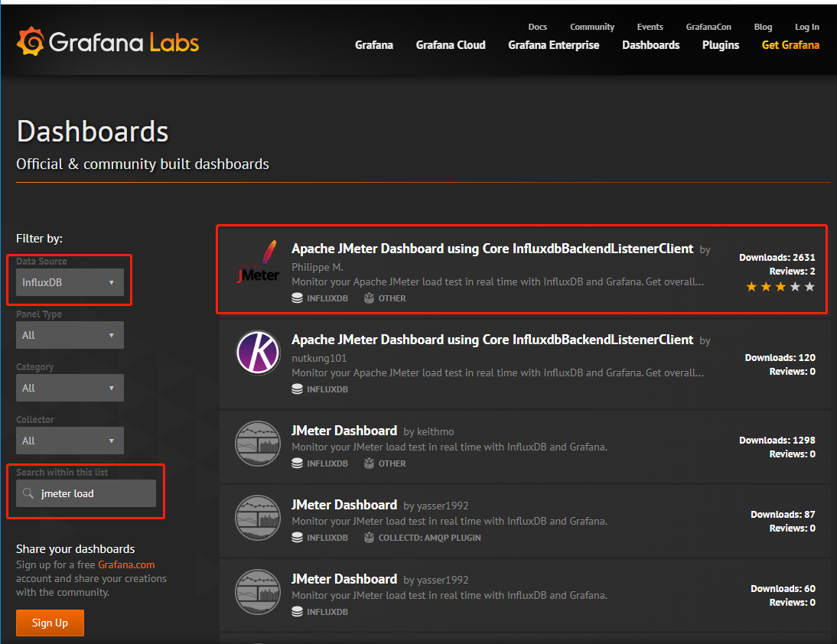This screenshot has height=644, width=837.
Task: Click the 'jmeter load' search field
Action: (x=86, y=493)
